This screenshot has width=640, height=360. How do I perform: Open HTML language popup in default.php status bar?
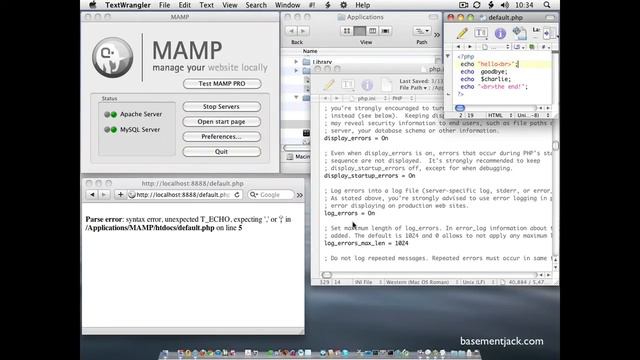tap(500, 116)
